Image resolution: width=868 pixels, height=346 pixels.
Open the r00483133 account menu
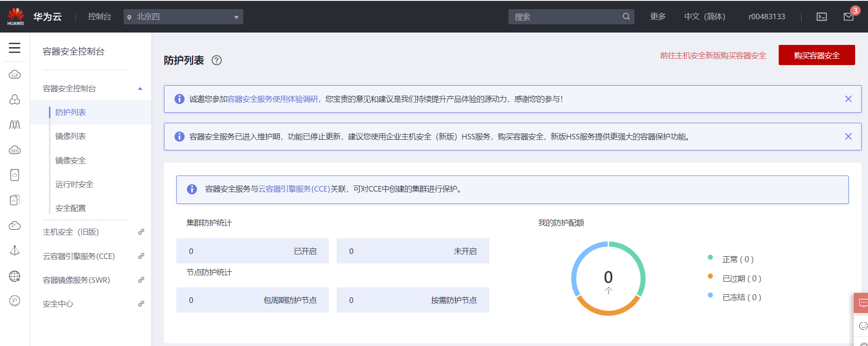[x=767, y=16]
